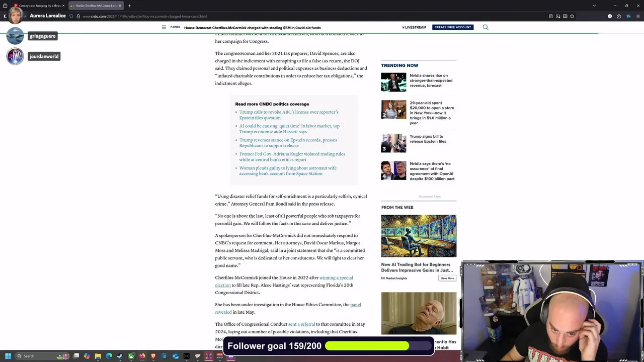Open 29-year-old spent $20,000 trending thumbnail

coord(393,110)
